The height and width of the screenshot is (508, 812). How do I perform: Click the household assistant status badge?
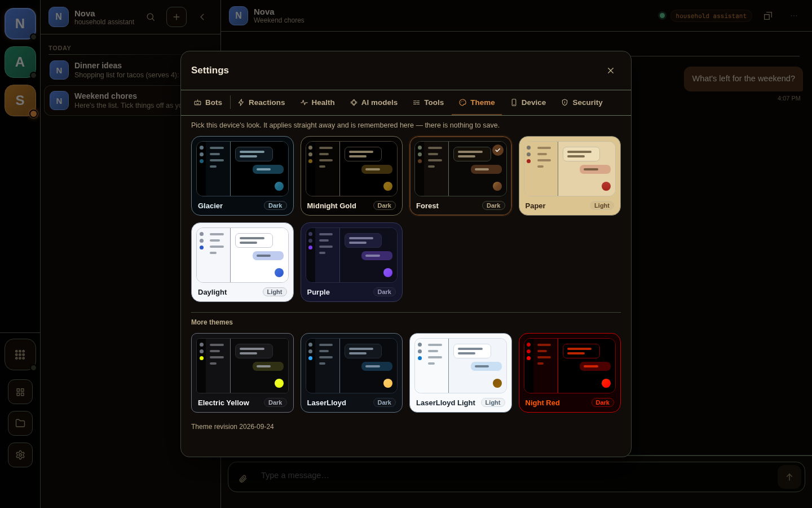coord(711,16)
